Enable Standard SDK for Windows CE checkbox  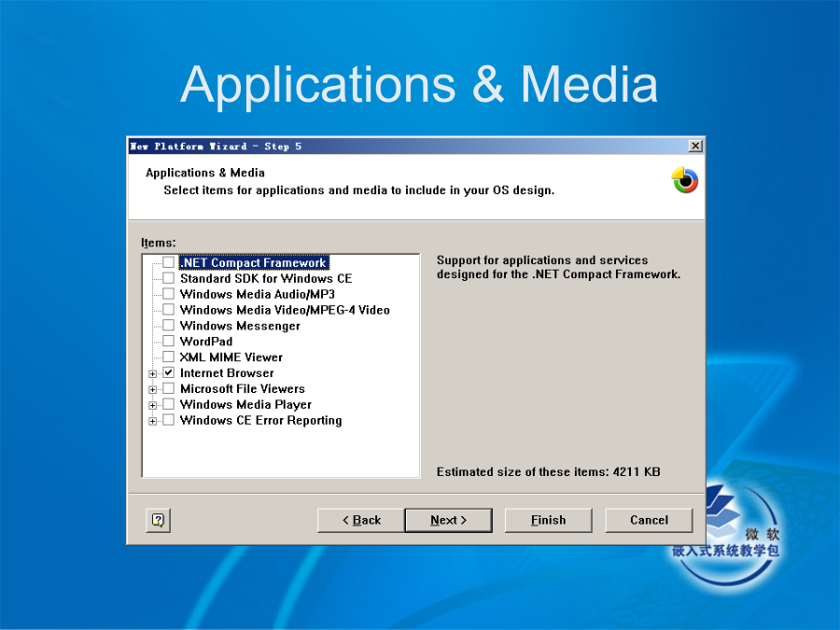click(x=168, y=278)
